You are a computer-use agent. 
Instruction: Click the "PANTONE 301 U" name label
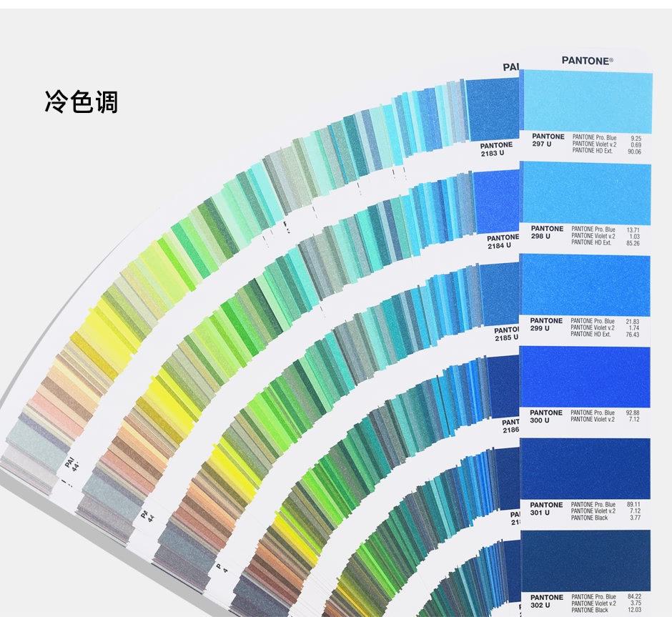546,508
